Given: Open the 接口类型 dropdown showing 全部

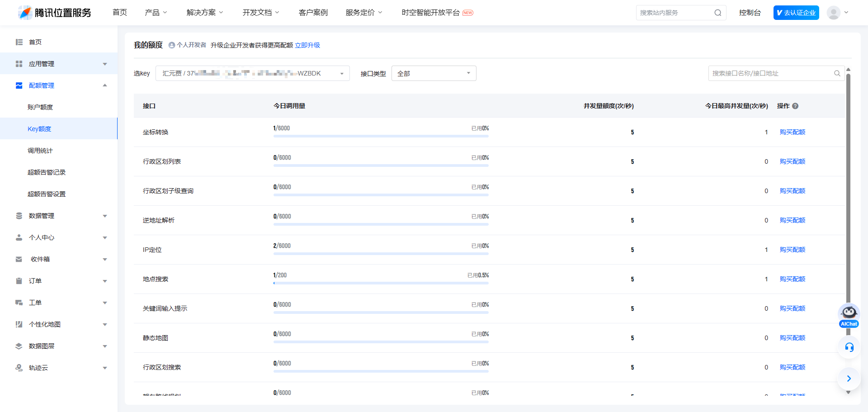Looking at the screenshot, I should [x=434, y=73].
